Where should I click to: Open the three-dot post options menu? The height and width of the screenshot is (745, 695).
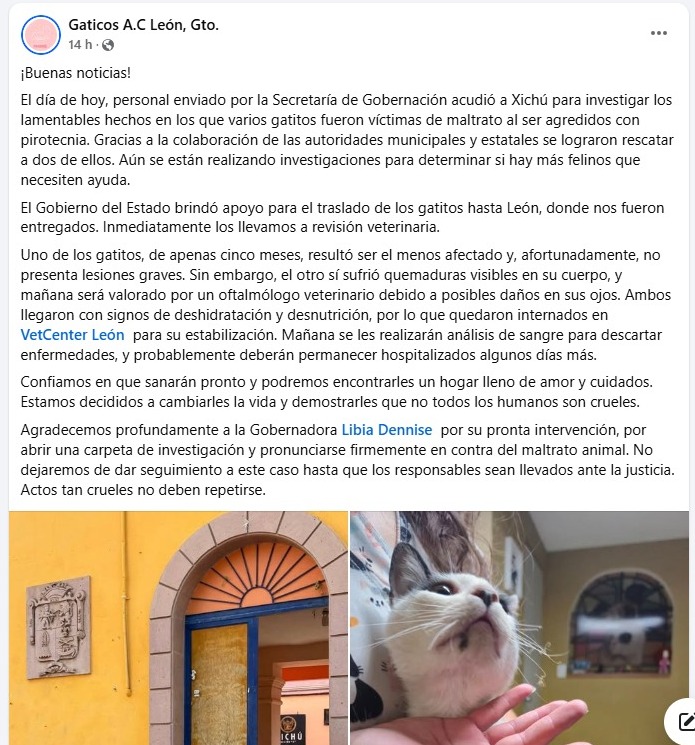[x=658, y=33]
